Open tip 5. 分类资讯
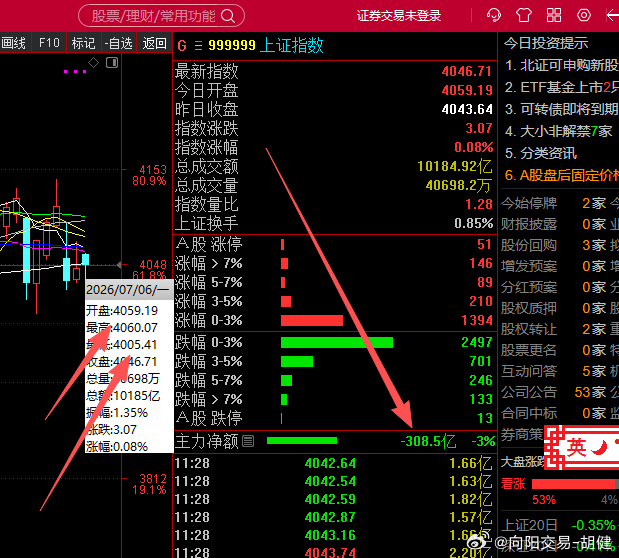This screenshot has width=619, height=558. (x=541, y=153)
